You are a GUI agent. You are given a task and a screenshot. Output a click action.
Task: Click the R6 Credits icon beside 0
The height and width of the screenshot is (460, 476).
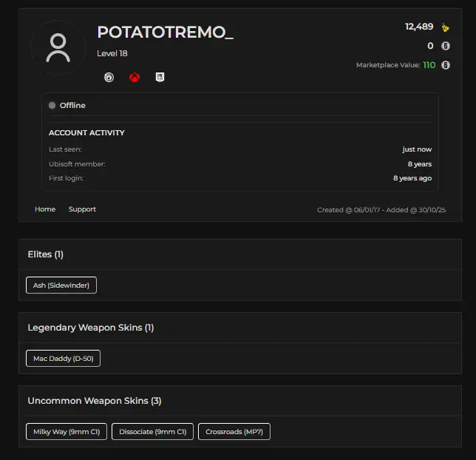(446, 46)
